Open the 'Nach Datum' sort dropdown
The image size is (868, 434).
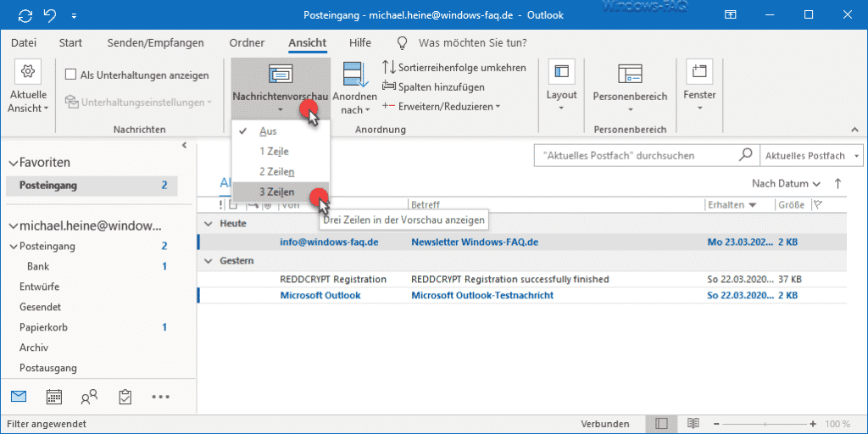[786, 183]
